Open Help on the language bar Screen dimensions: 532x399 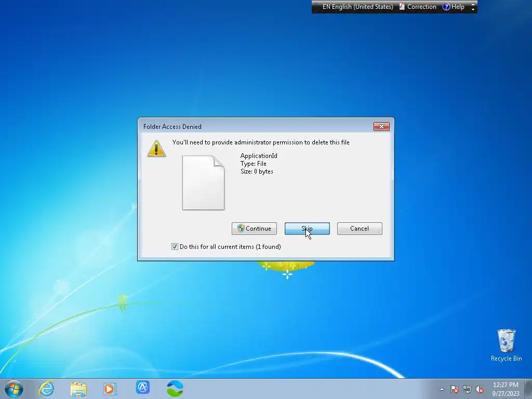click(x=454, y=7)
